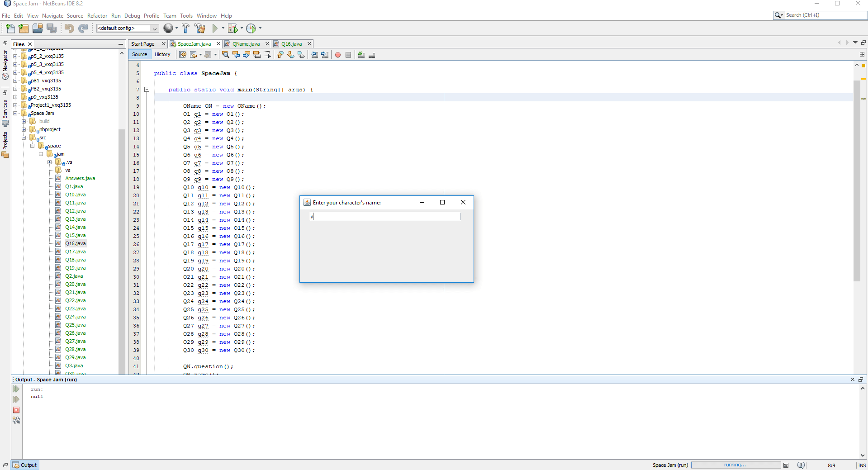The height and width of the screenshot is (470, 868).
Task: Open the Navigate menu
Action: click(x=53, y=16)
